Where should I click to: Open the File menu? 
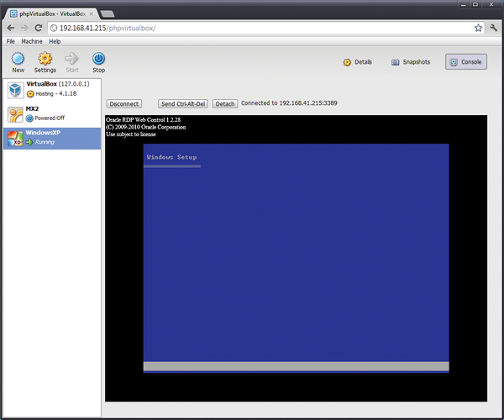[x=11, y=41]
